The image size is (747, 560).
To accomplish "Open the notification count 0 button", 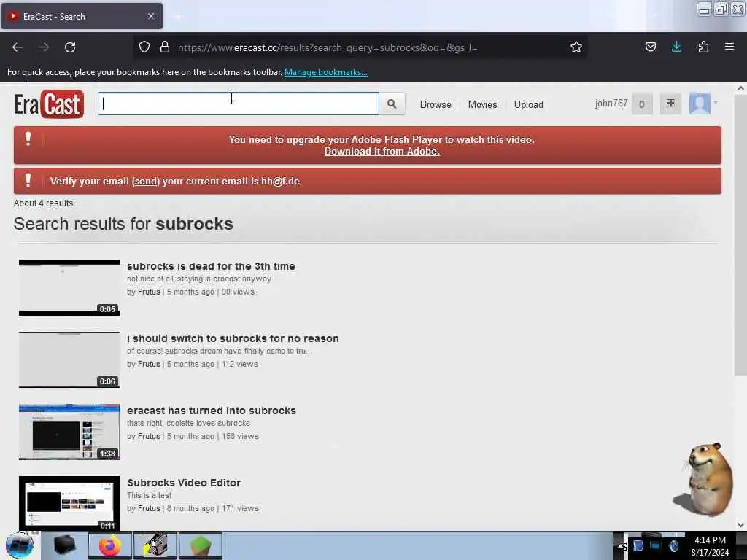I will coord(642,104).
